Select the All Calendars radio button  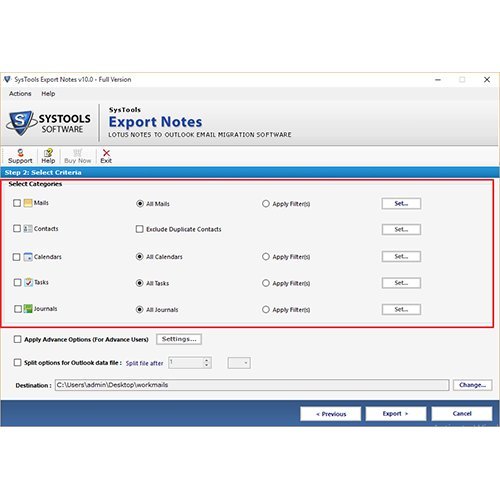point(140,257)
